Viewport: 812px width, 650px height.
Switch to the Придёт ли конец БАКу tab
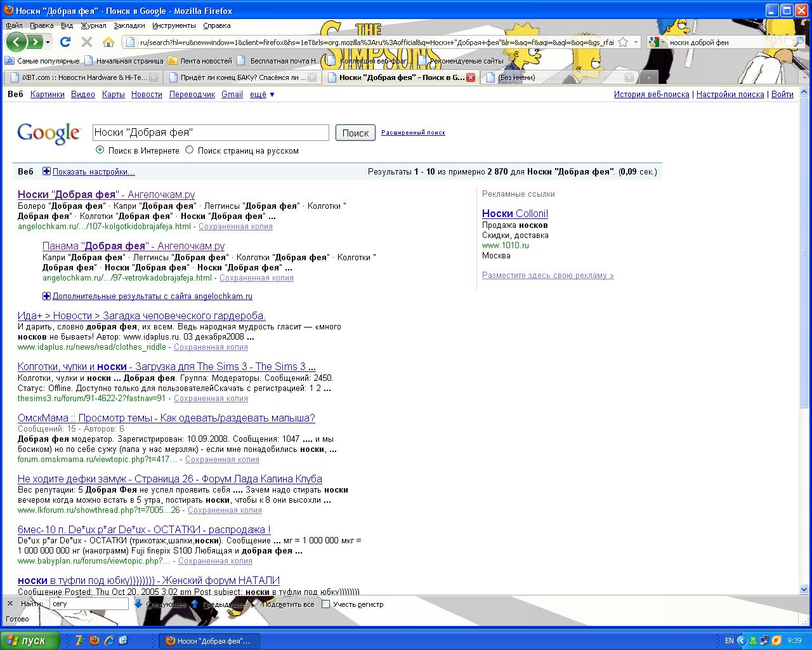pyautogui.click(x=243, y=77)
